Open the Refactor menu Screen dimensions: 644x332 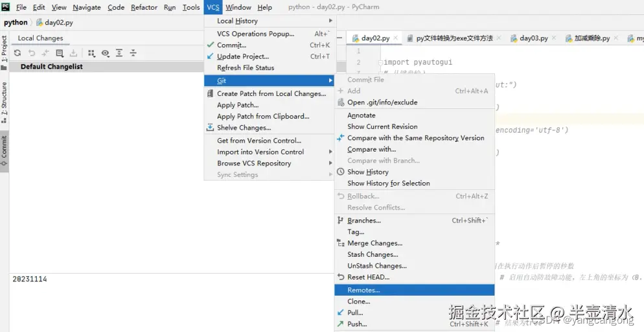coord(144,7)
